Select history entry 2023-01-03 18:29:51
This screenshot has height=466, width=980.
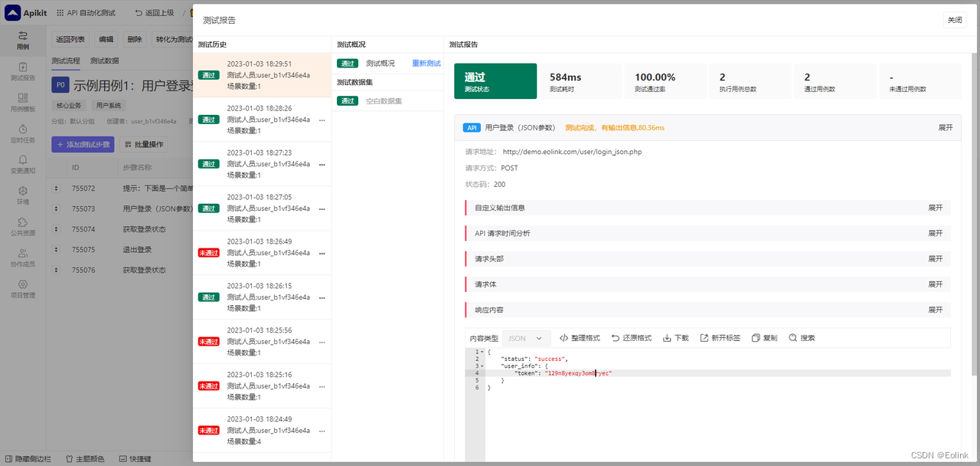coord(262,75)
